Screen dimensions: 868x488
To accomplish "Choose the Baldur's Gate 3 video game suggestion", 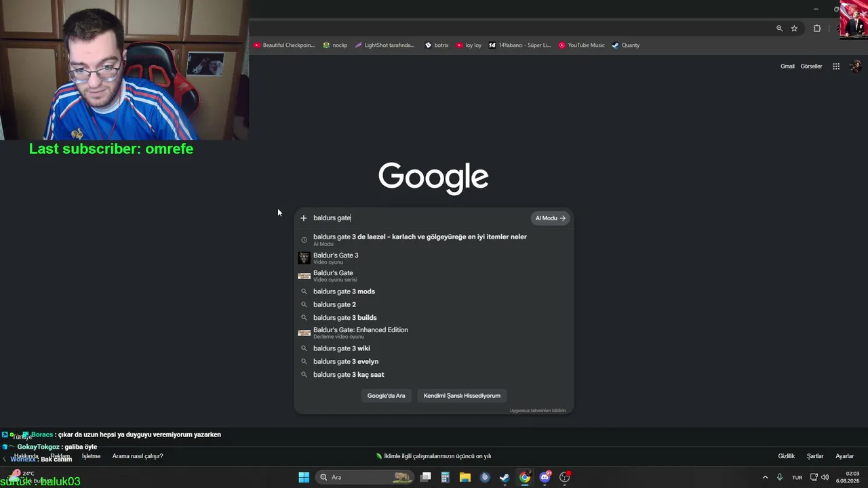I will click(x=434, y=258).
